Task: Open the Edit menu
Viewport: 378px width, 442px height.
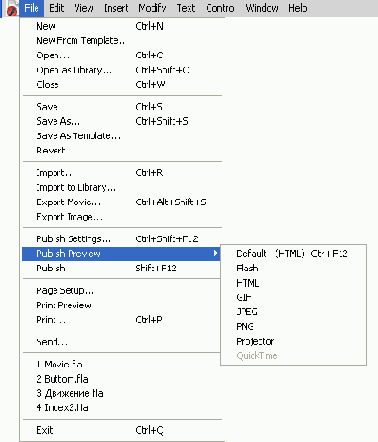Action: (x=57, y=8)
